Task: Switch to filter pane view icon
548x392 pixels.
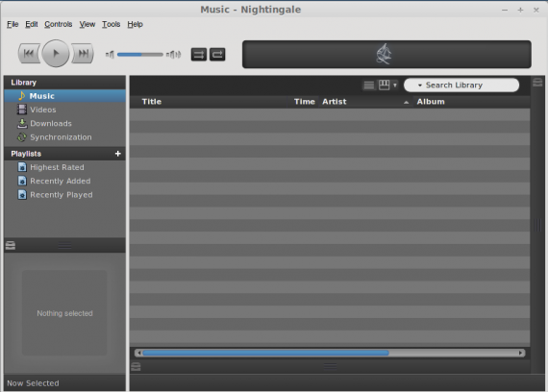Action: pyautogui.click(x=385, y=86)
